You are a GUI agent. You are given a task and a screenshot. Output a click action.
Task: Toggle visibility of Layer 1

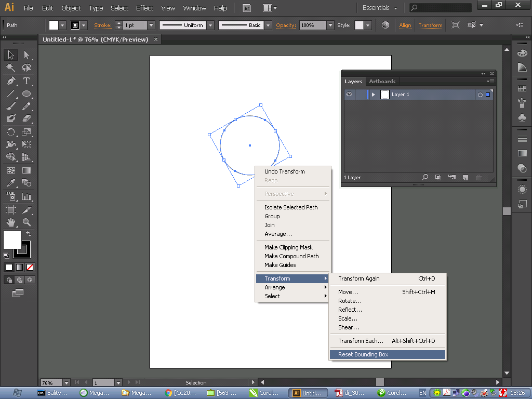[349, 95]
